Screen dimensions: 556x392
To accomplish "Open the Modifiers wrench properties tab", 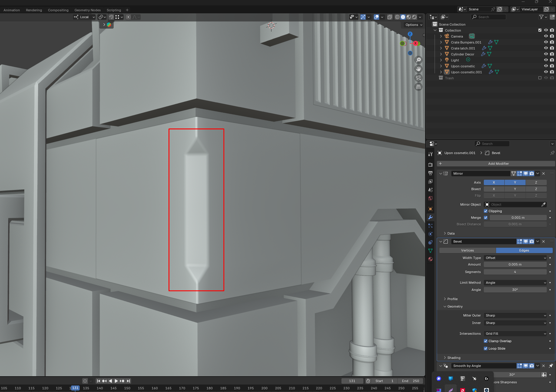I will coord(430,217).
